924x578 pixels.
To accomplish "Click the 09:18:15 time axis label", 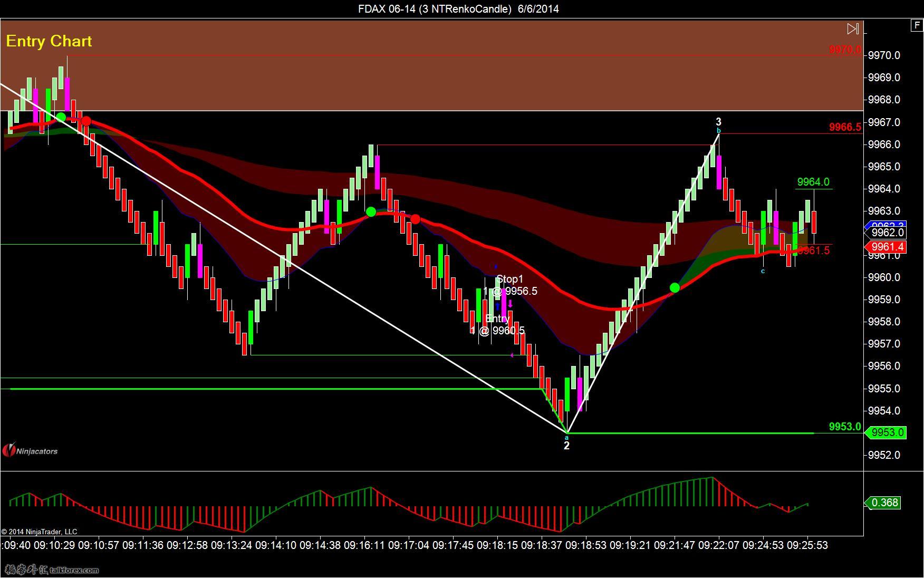I will click(x=497, y=545).
